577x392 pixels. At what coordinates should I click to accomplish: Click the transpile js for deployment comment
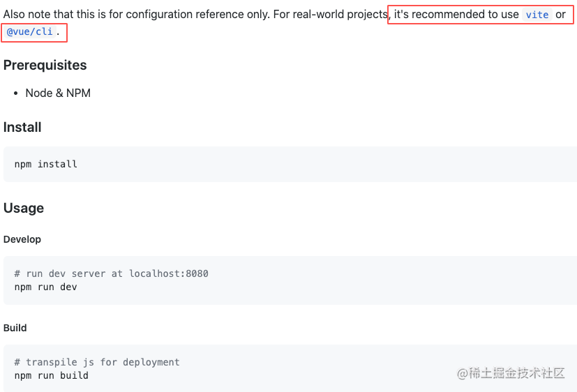pos(97,362)
